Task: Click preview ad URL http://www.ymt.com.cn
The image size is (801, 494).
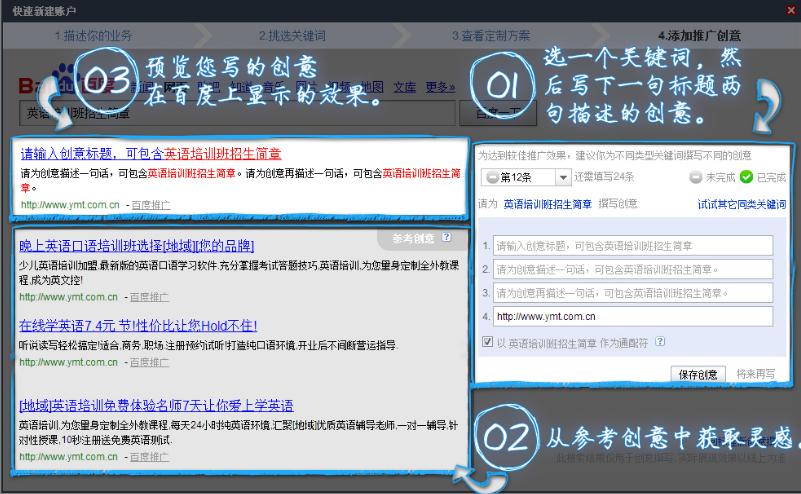Action: tap(70, 205)
